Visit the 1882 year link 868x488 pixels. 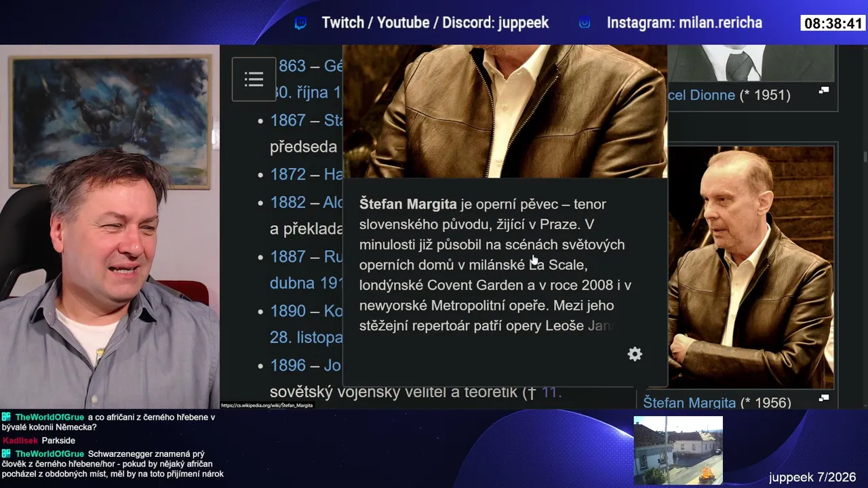click(288, 202)
